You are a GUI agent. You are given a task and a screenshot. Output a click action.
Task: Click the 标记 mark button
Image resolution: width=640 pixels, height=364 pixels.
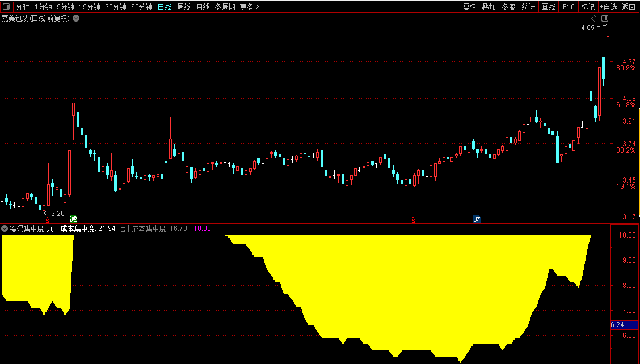tap(588, 7)
